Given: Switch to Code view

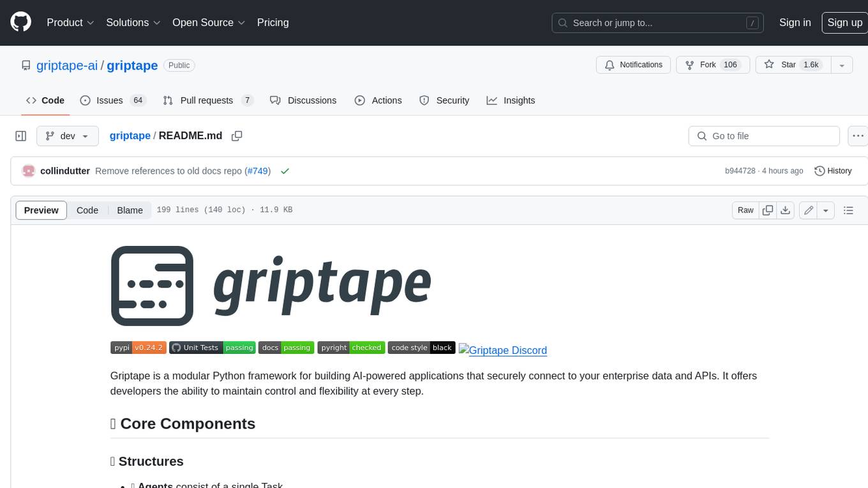Looking at the screenshot, I should [87, 210].
